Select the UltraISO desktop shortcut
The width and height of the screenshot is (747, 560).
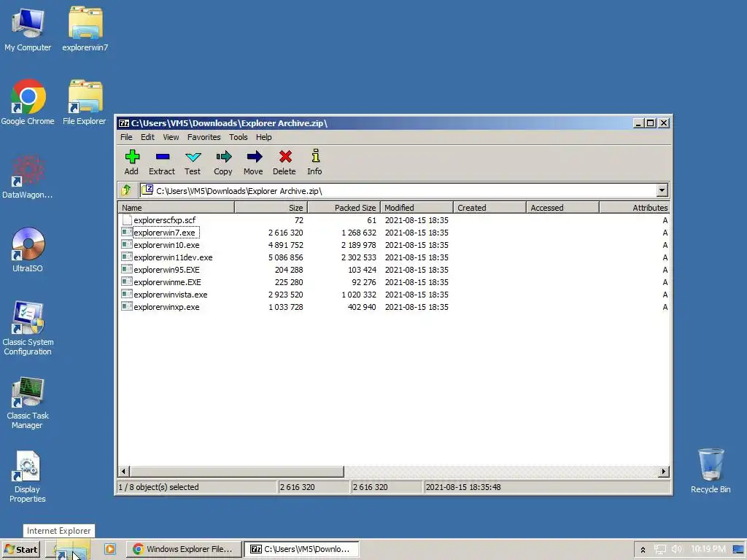(28, 249)
